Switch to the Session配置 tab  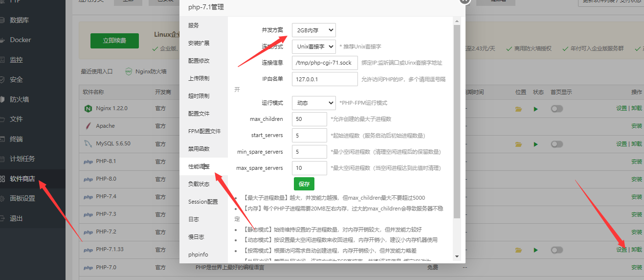click(203, 202)
